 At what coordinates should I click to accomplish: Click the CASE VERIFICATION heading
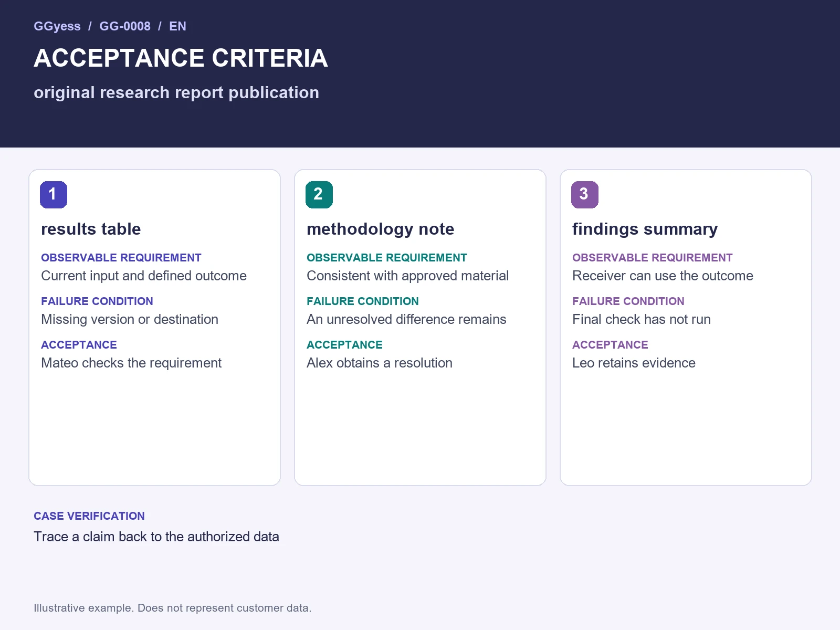pyautogui.click(x=89, y=516)
